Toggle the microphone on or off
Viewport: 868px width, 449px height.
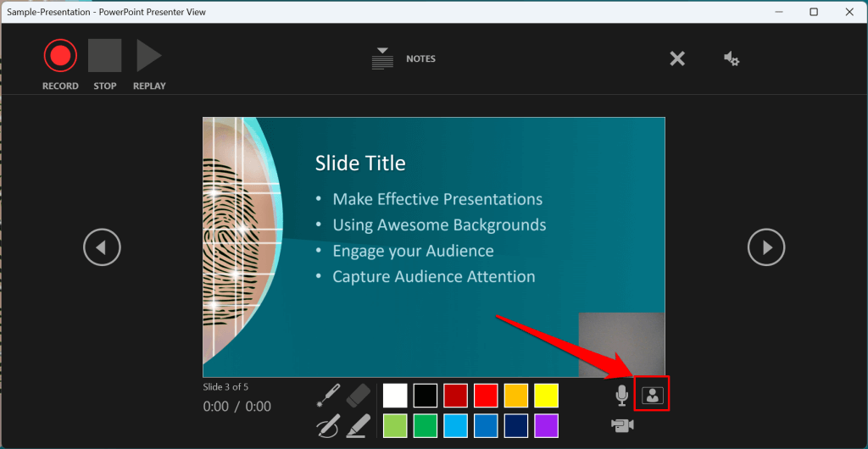621,395
